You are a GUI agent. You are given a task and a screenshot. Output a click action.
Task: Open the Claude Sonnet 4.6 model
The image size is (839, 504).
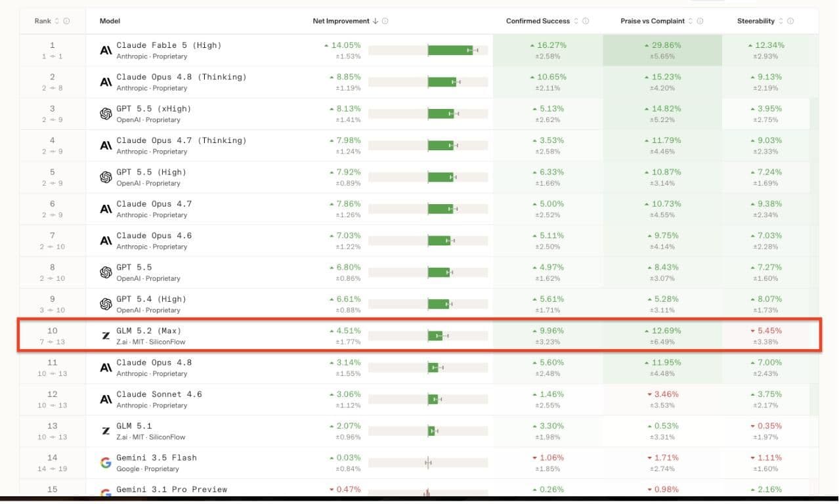click(159, 394)
